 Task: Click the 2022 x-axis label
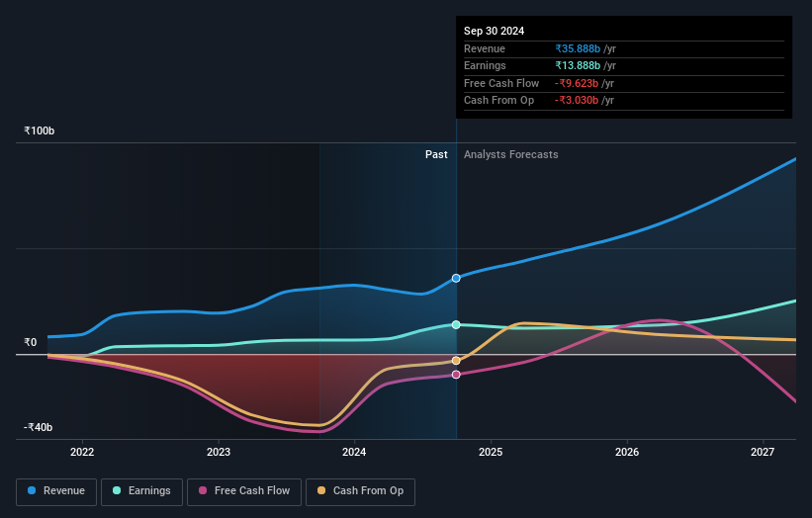tap(82, 452)
